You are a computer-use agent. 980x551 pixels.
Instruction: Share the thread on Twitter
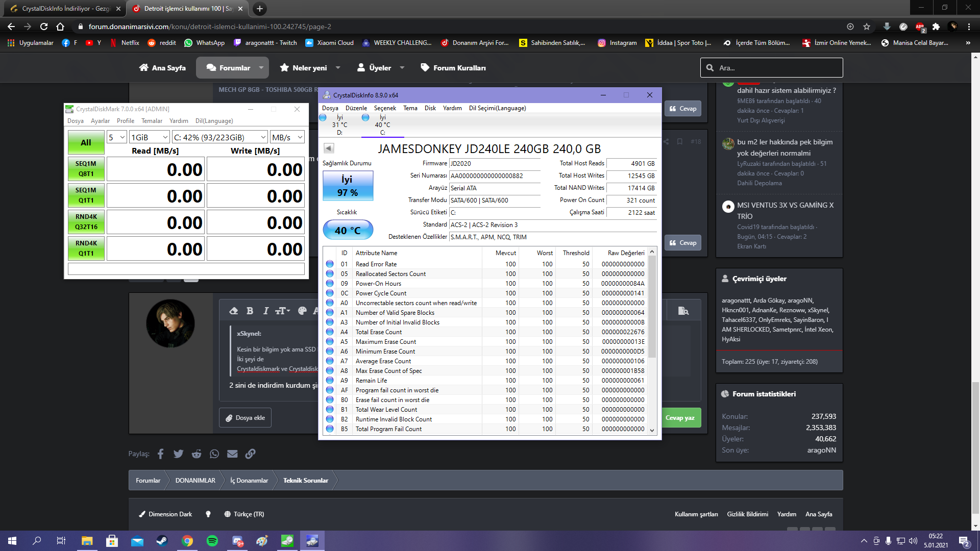pyautogui.click(x=178, y=454)
